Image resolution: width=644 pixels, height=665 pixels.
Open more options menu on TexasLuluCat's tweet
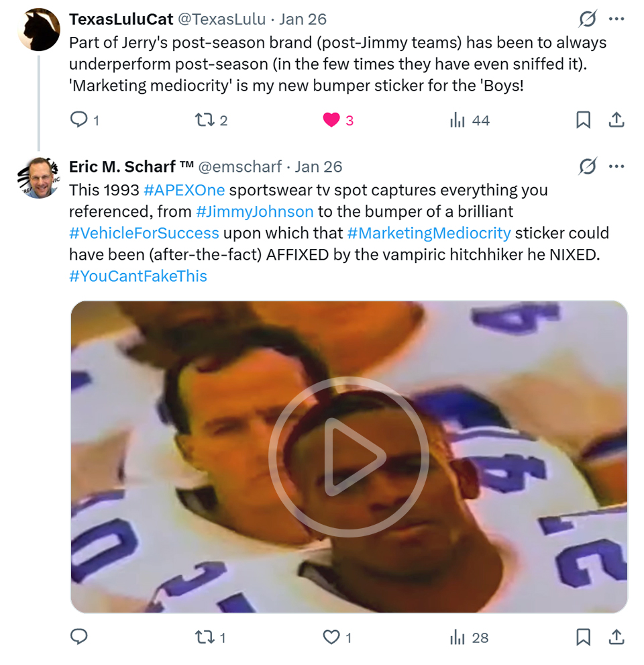616,19
